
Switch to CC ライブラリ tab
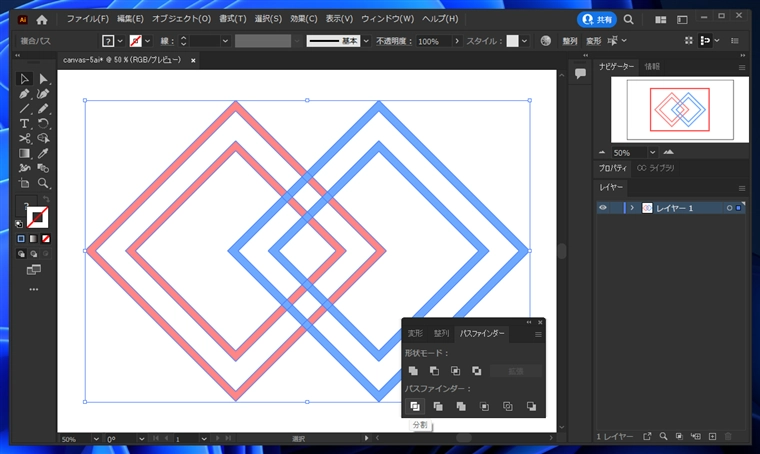(x=655, y=168)
